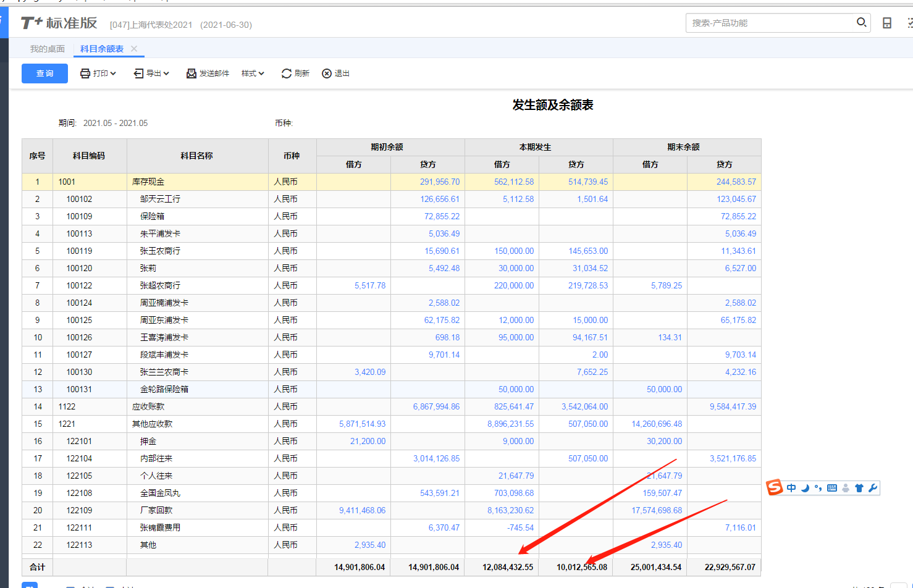This screenshot has width=913, height=588.
Task: Toggle Sogou punctuation mode icon
Action: (x=818, y=488)
